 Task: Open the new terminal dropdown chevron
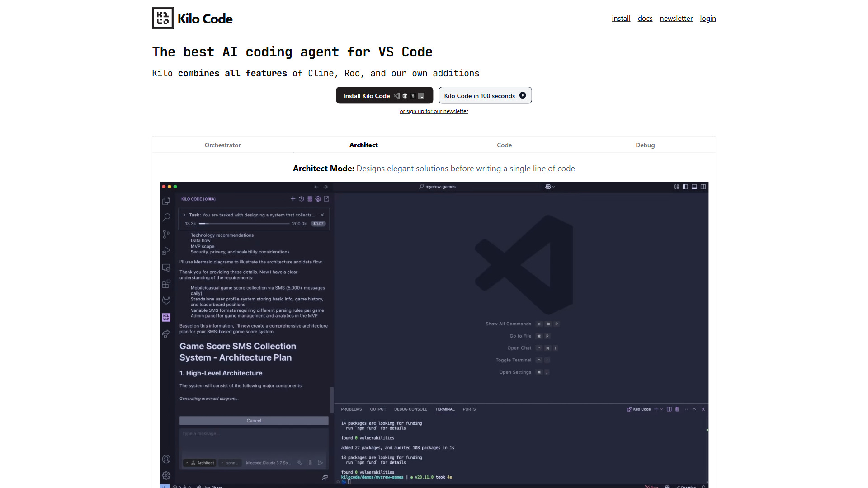coord(662,409)
